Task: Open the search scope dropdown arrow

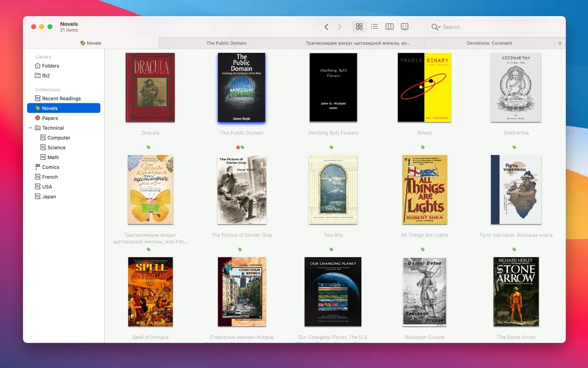Action: coord(438,27)
